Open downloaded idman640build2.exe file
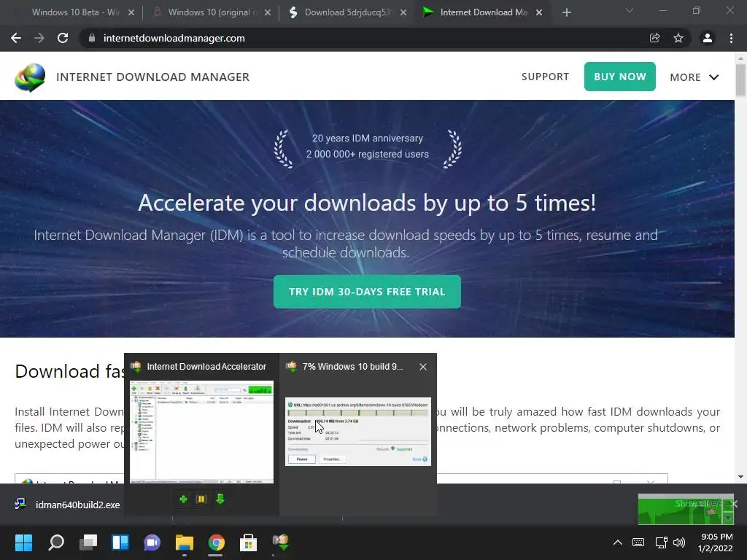 tap(66, 505)
